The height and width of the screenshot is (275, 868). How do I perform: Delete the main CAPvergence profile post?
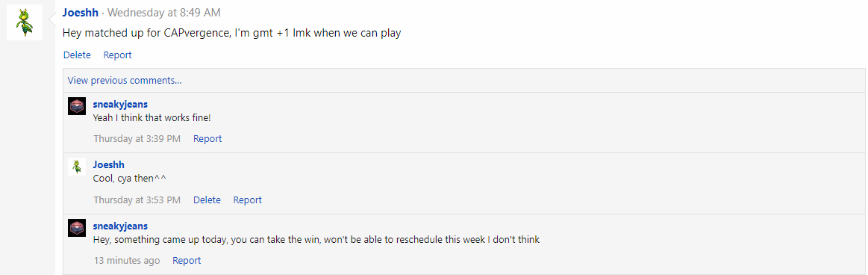coord(77,55)
